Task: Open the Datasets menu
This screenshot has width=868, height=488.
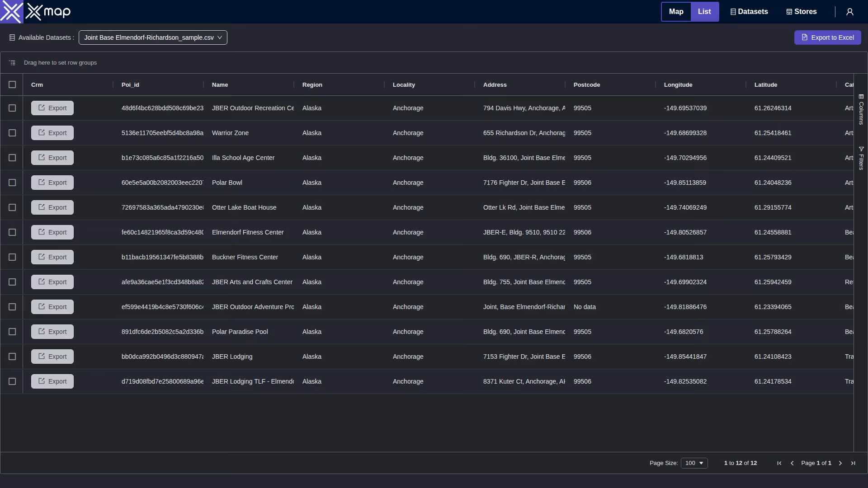Action: [x=749, y=12]
